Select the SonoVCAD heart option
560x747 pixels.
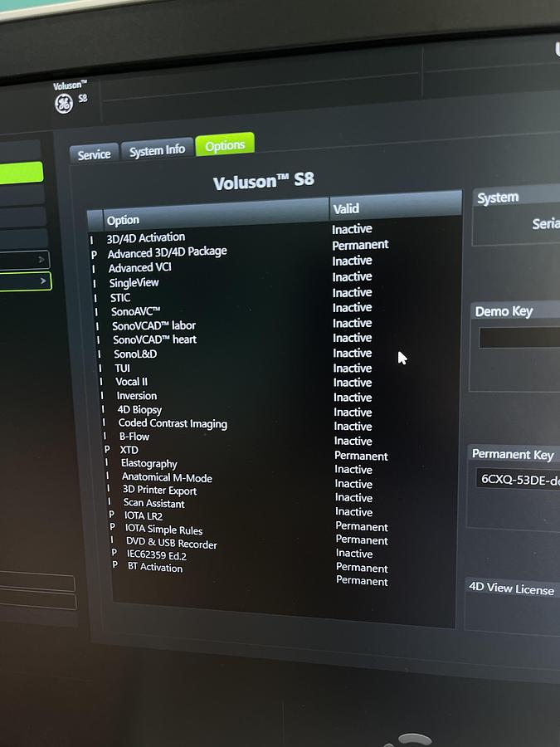point(155,339)
